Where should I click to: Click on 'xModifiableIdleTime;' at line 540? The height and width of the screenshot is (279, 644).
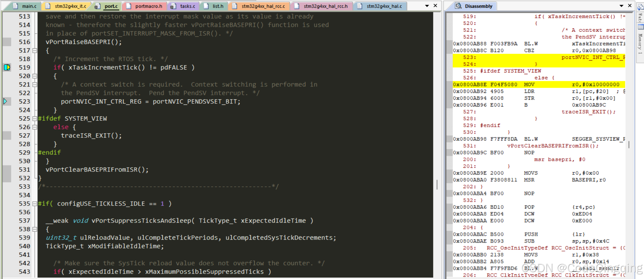point(126,246)
